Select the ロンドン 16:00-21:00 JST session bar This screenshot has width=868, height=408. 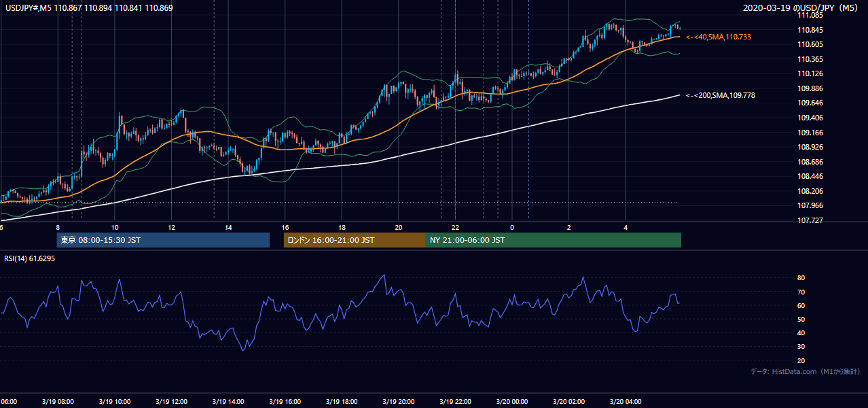[x=355, y=240]
